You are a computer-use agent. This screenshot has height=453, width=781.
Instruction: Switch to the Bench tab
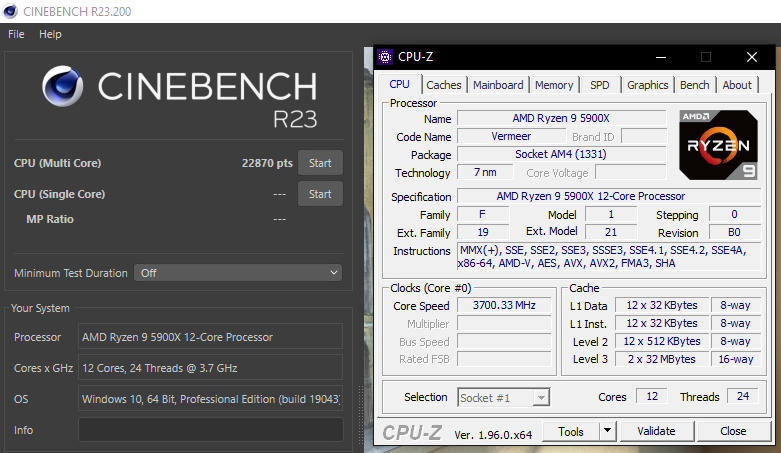tap(695, 85)
